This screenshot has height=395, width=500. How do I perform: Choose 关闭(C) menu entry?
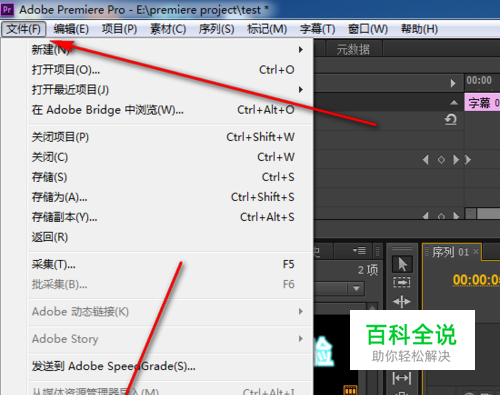pos(170,157)
